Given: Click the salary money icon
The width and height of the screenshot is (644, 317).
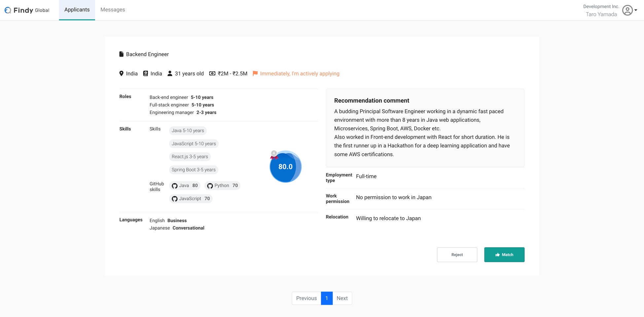Looking at the screenshot, I should tap(212, 73).
